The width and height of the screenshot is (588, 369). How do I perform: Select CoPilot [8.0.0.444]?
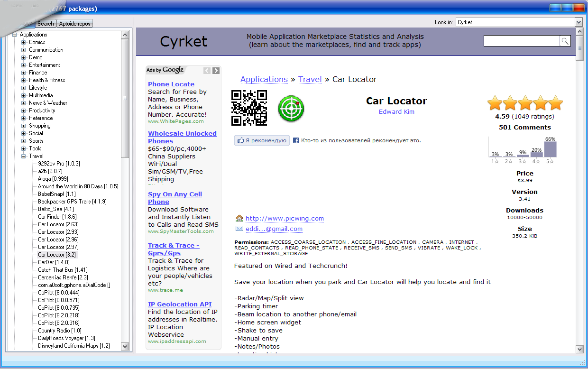pos(59,293)
